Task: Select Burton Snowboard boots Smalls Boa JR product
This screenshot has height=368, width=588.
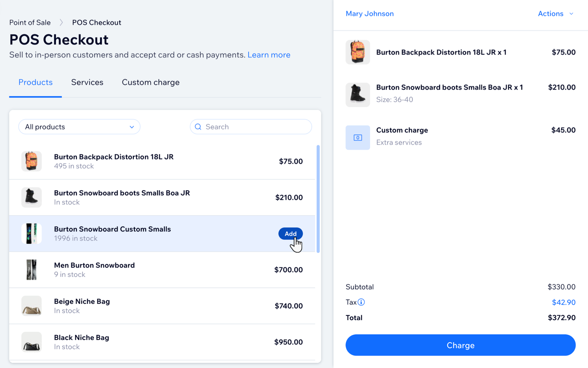Action: [x=122, y=193]
